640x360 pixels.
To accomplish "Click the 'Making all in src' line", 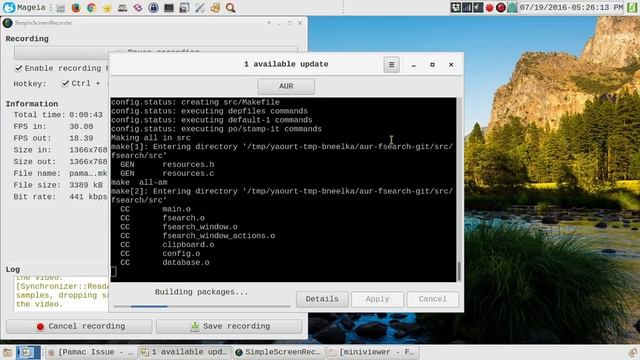I will (x=151, y=138).
